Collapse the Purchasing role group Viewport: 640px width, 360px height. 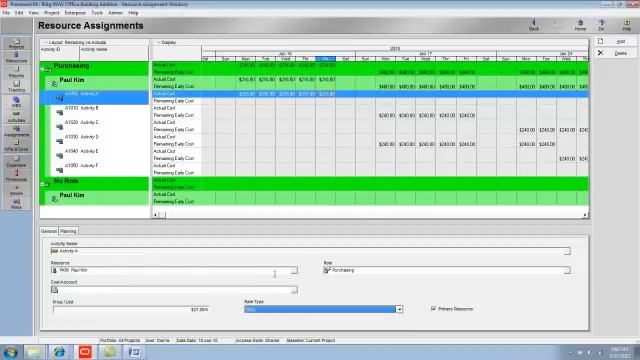tap(42, 69)
